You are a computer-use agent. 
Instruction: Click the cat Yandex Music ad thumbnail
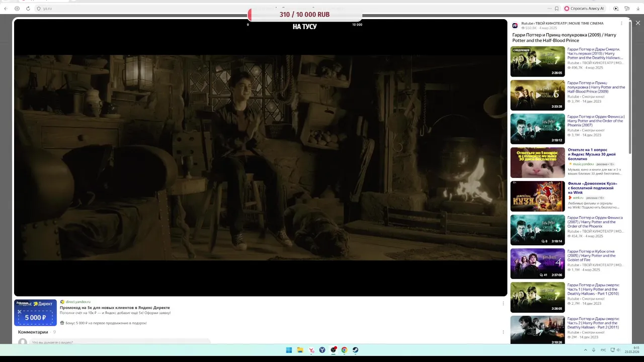[x=537, y=162]
